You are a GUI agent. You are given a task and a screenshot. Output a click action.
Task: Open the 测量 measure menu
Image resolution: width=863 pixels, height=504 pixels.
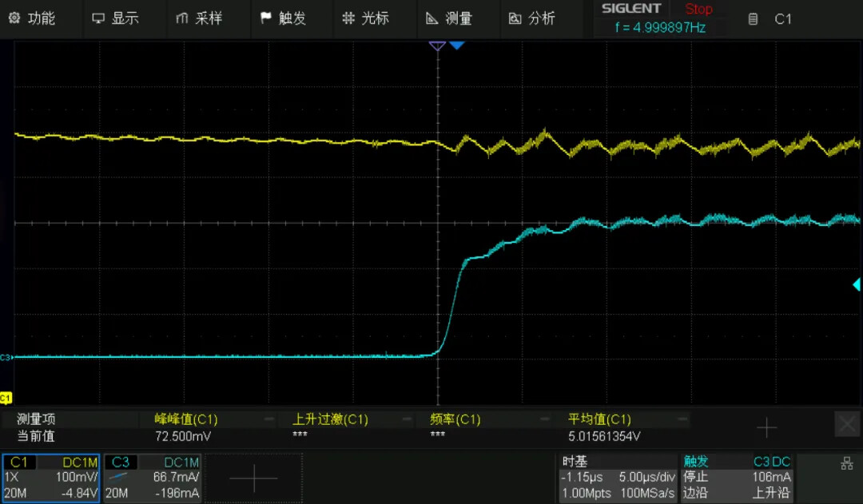pos(448,18)
